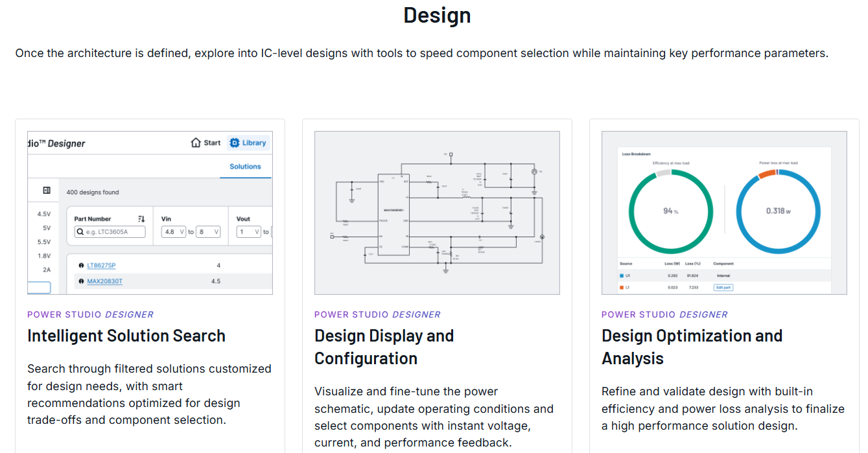This screenshot has width=868, height=453.
Task: Click the Start home icon
Action: pyautogui.click(x=196, y=143)
